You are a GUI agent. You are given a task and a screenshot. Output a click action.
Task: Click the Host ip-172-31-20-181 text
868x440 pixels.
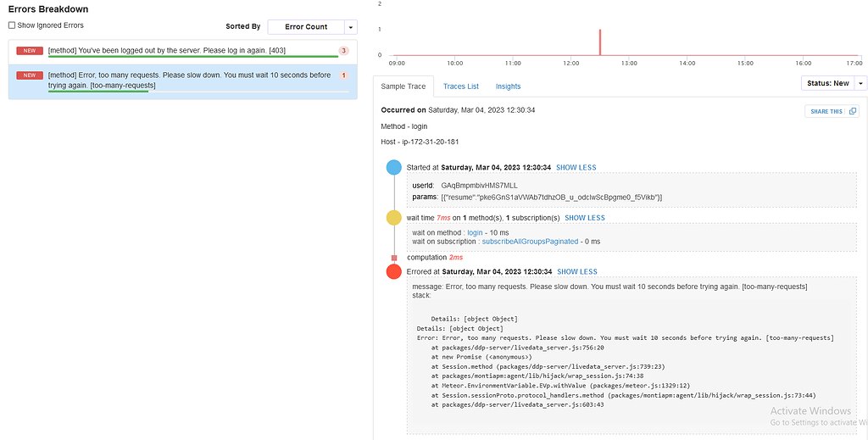tap(420, 142)
